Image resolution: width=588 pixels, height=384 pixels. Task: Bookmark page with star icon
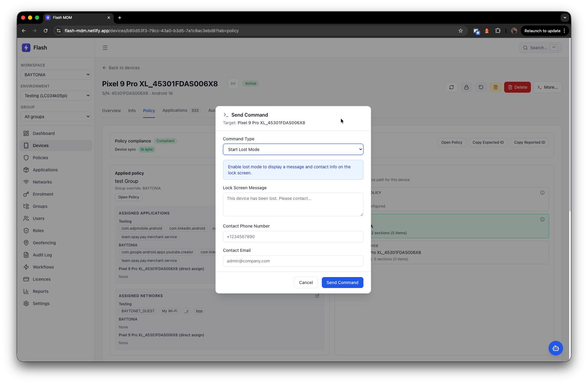click(x=461, y=31)
